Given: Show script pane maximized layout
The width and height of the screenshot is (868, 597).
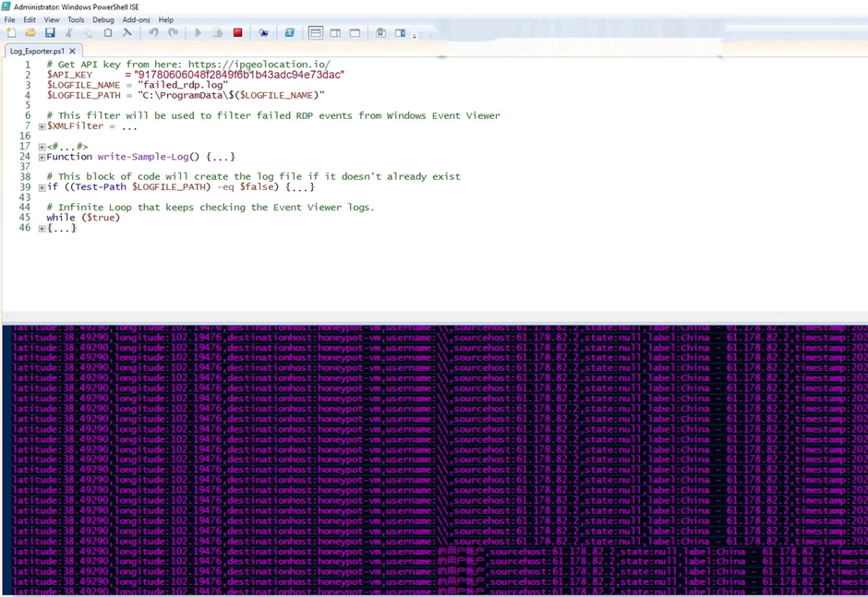Looking at the screenshot, I should 355,33.
